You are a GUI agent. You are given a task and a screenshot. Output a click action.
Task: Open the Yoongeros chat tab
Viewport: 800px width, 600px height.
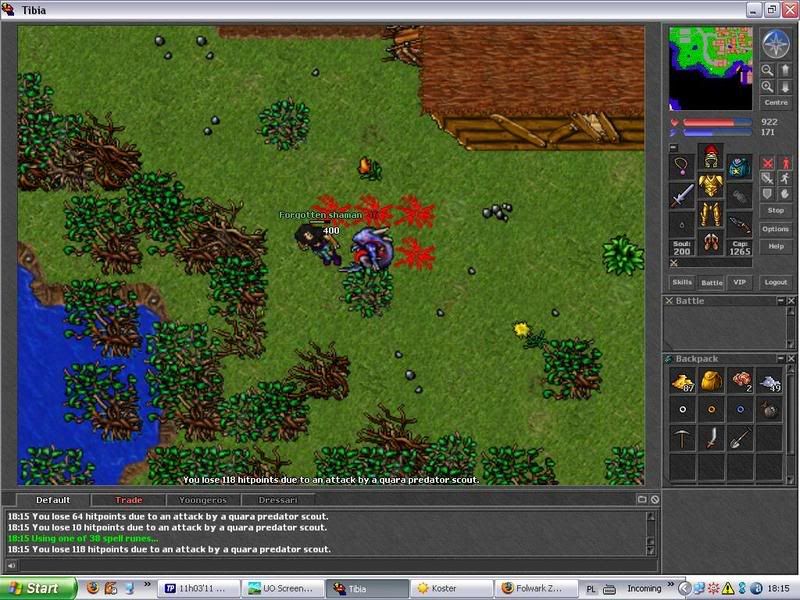click(x=203, y=500)
